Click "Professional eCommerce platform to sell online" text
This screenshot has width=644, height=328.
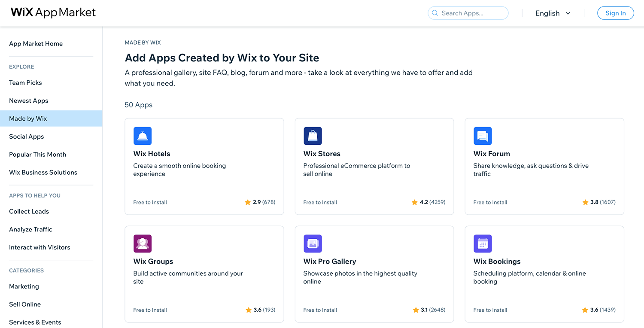tap(357, 170)
